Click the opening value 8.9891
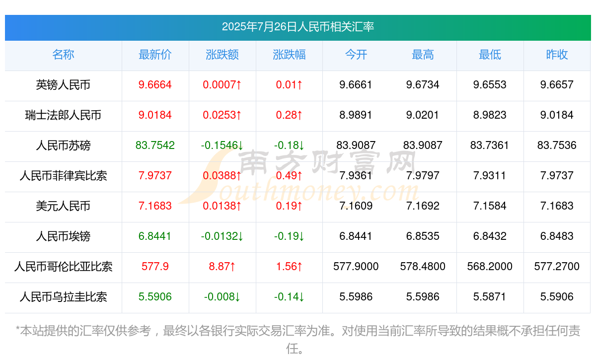 pyautogui.click(x=356, y=115)
